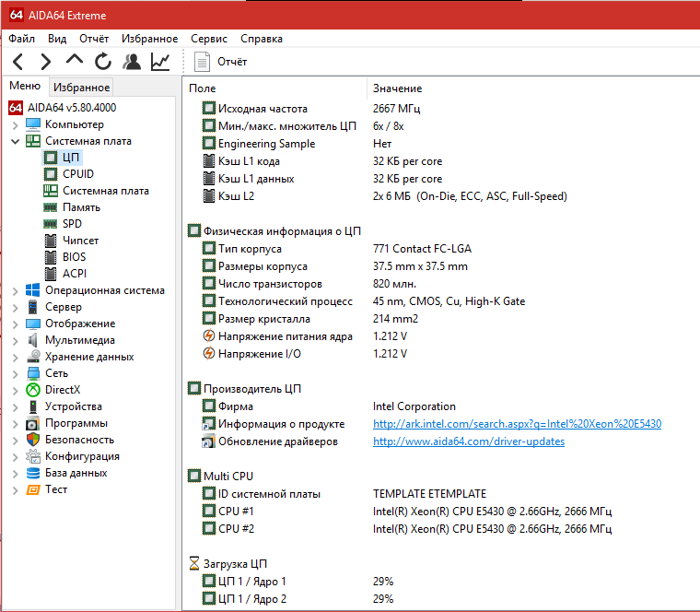
Task: Click the ACPI chip icon
Action: pyautogui.click(x=51, y=274)
